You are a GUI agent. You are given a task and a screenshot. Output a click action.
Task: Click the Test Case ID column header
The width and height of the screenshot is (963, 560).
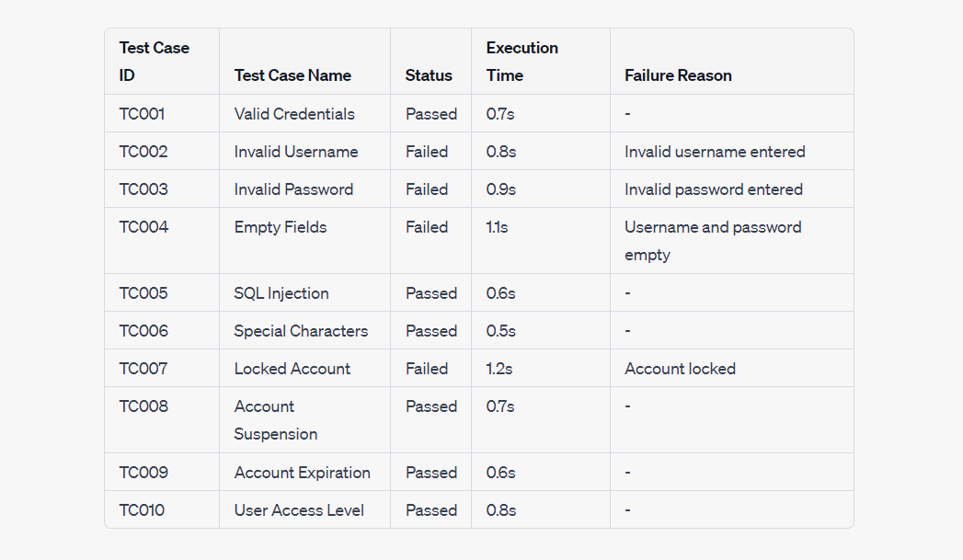(155, 62)
